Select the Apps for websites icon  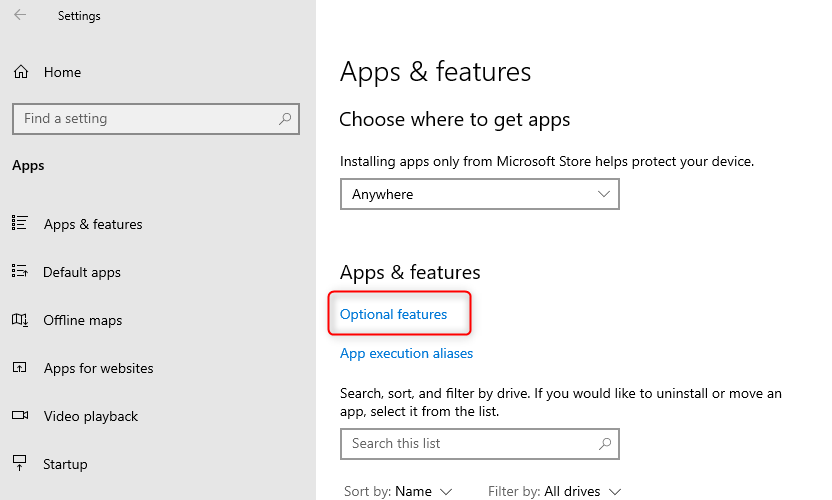pos(20,367)
